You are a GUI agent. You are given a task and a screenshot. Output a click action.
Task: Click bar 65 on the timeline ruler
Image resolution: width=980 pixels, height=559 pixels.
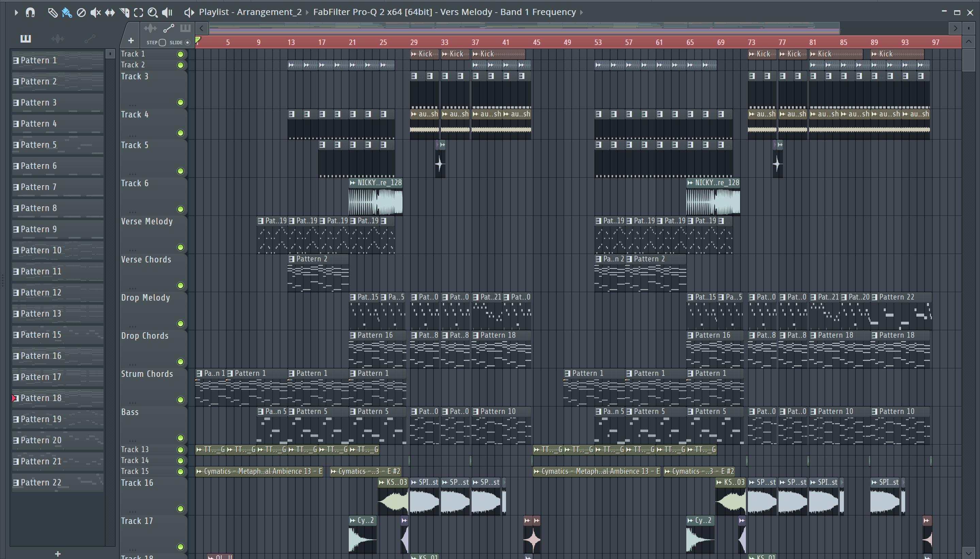point(690,42)
